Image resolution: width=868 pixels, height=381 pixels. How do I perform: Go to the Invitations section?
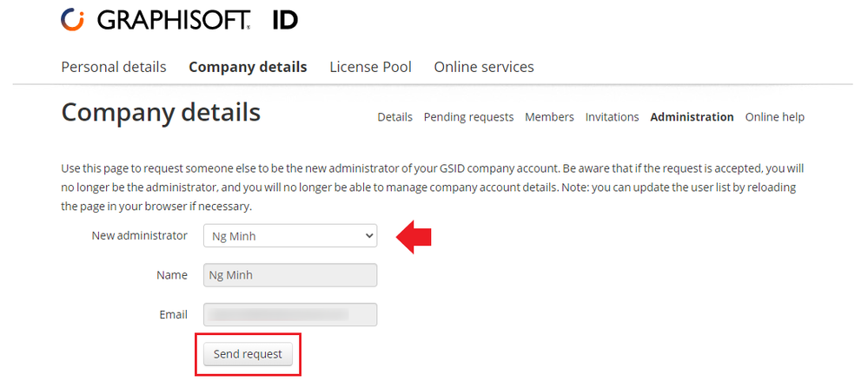(612, 117)
